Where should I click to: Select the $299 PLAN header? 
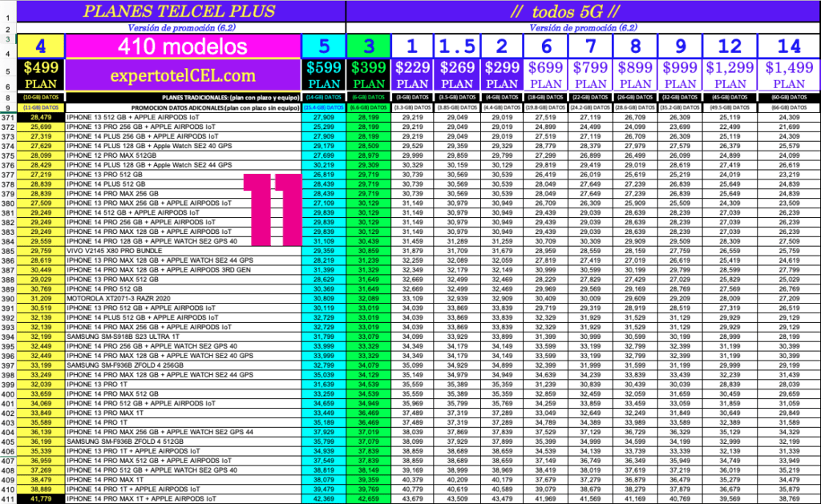(501, 75)
